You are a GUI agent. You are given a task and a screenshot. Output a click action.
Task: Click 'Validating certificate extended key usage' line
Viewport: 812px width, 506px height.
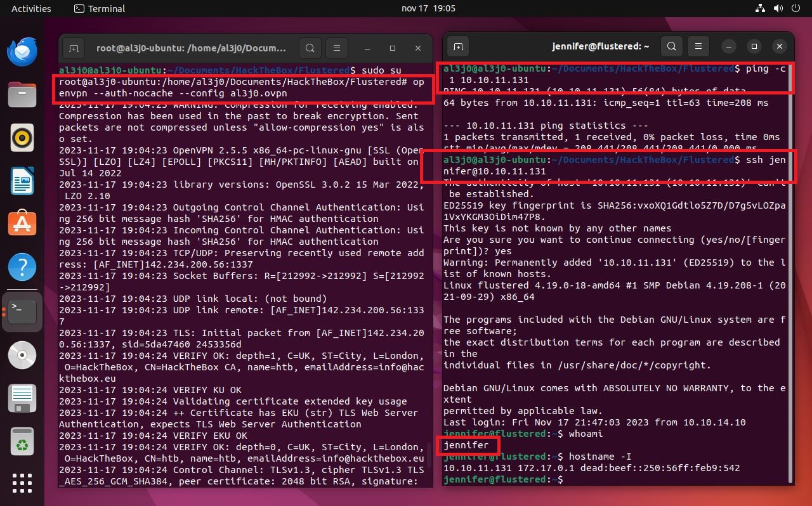(233, 401)
